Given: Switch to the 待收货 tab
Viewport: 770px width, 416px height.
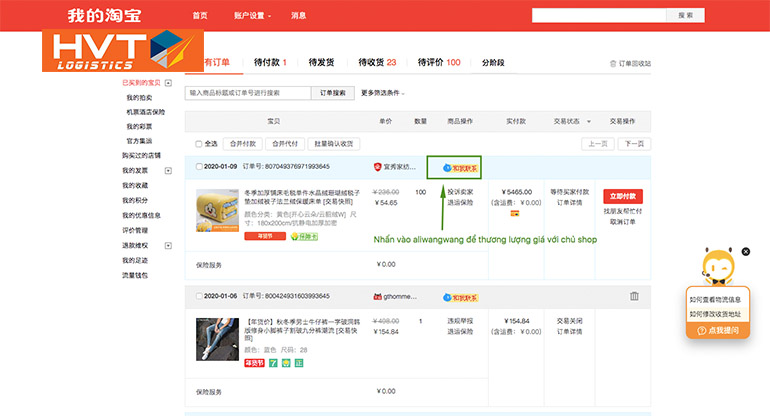Looking at the screenshot, I should pos(377,62).
